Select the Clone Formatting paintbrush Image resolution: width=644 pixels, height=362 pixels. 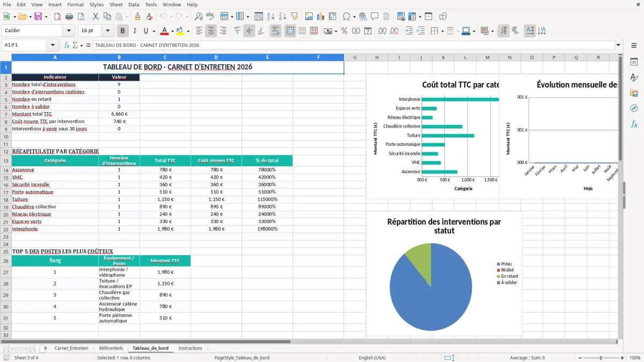pos(137,17)
